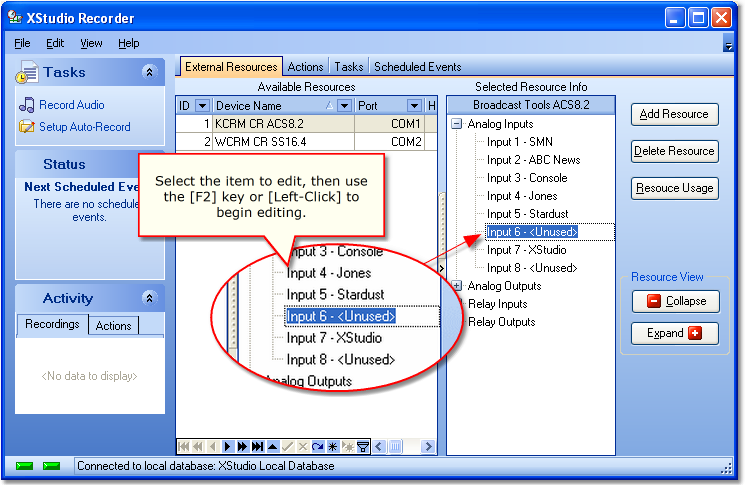
Task: Click the COM2 port cell
Action: point(390,142)
